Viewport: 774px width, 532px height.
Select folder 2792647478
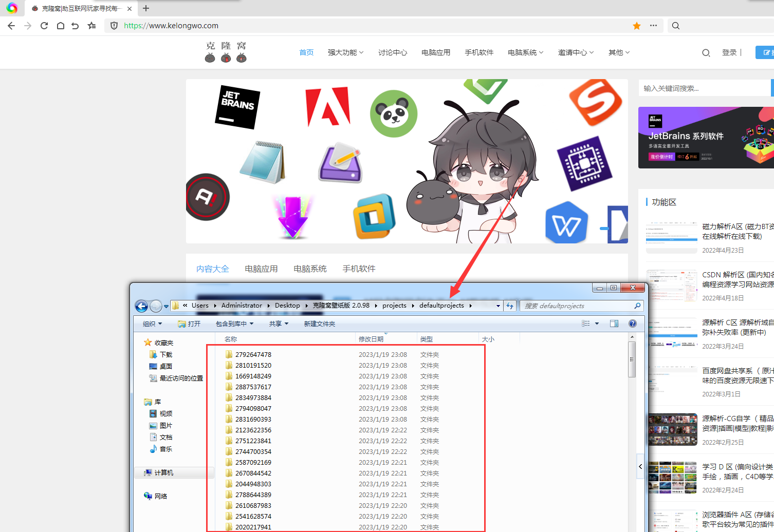248,354
